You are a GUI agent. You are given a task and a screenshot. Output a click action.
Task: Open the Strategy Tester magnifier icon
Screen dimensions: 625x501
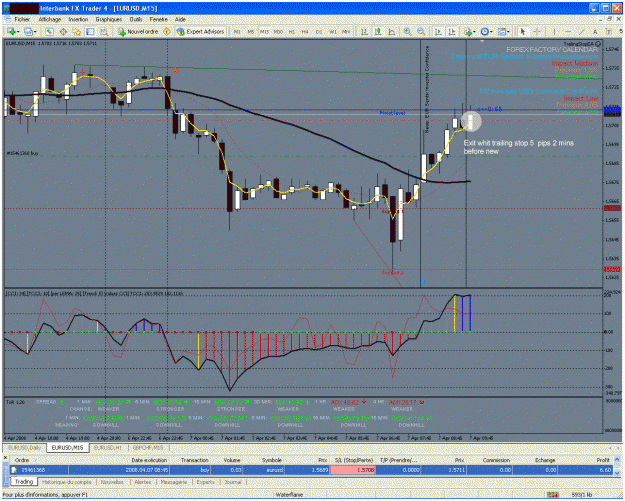tap(104, 31)
